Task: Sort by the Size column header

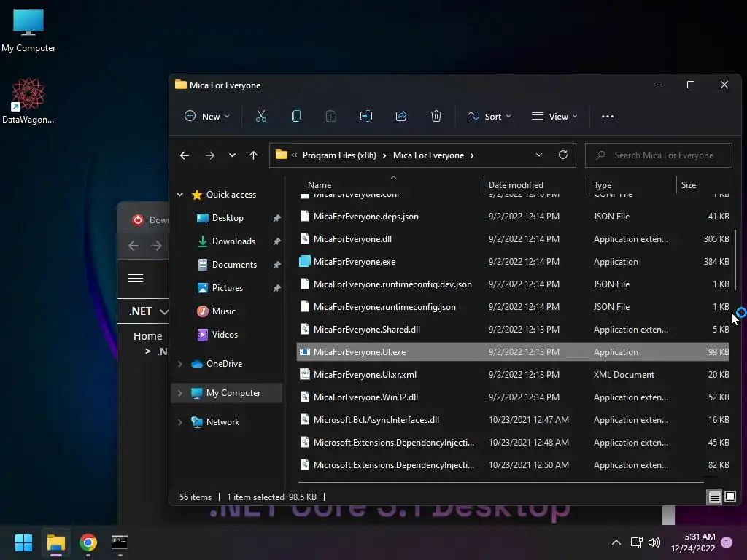Action: 689,184
